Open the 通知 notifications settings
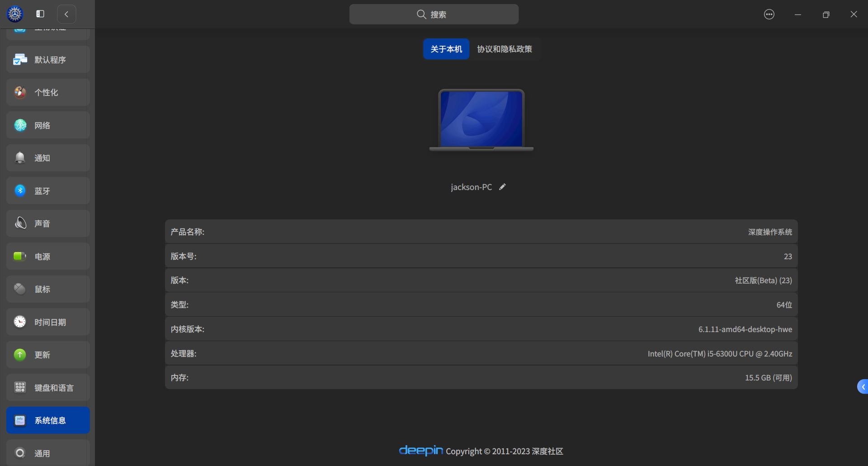Image resolution: width=868 pixels, height=466 pixels. coord(47,157)
